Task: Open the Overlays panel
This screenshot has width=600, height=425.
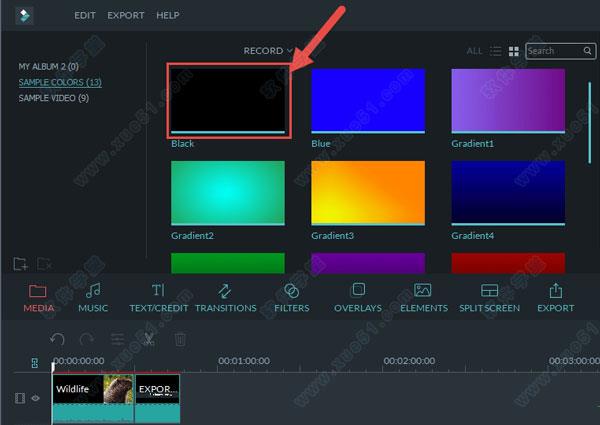Action: pos(357,297)
